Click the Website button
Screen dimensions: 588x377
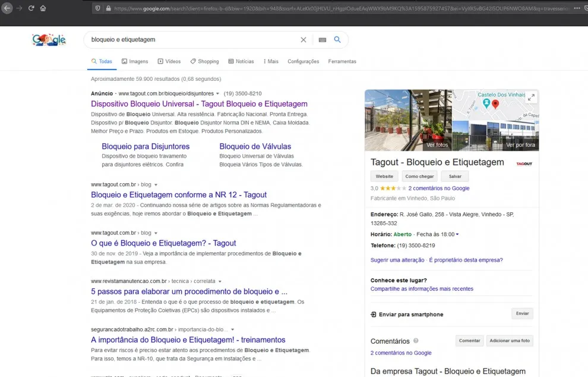click(384, 176)
